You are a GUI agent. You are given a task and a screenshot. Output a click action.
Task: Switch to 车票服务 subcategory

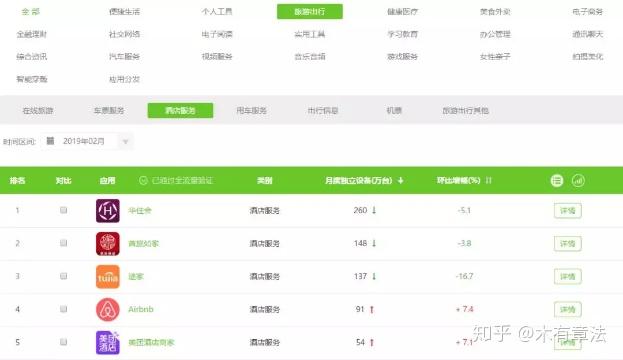[x=109, y=110]
